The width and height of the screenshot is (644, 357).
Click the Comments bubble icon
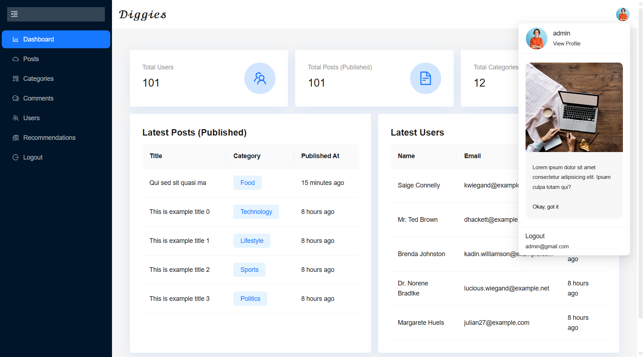point(15,98)
